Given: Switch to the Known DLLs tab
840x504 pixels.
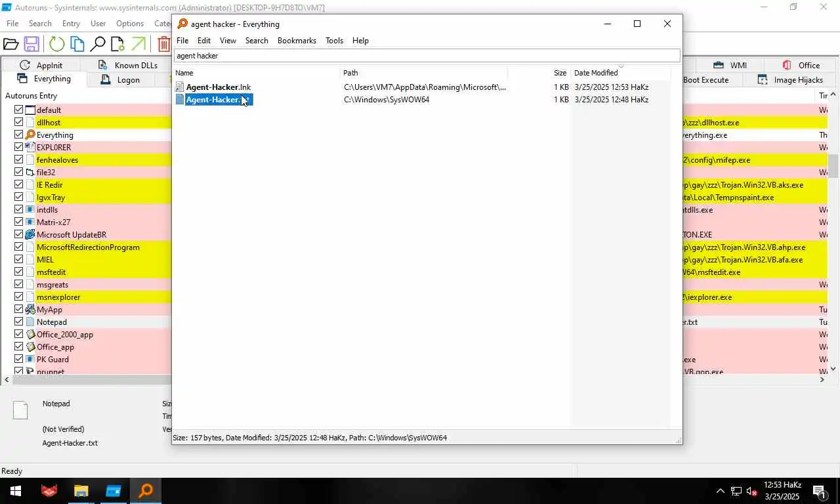Looking at the screenshot, I should coord(128,65).
